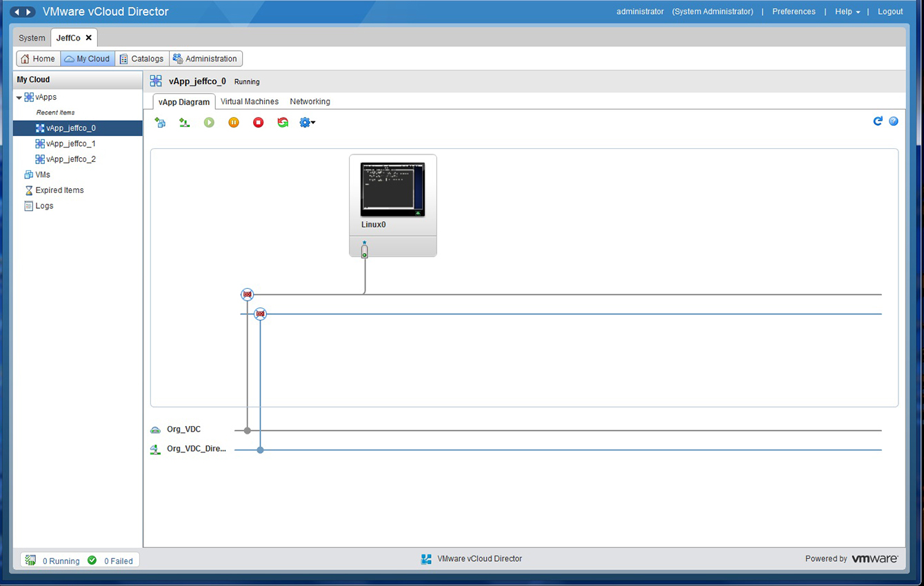
Task: Click the green Start vApp icon
Action: tap(209, 123)
